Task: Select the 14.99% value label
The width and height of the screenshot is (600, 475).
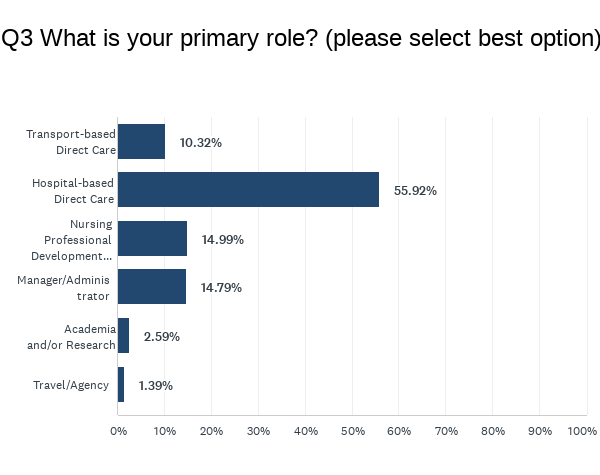Action: click(x=222, y=240)
